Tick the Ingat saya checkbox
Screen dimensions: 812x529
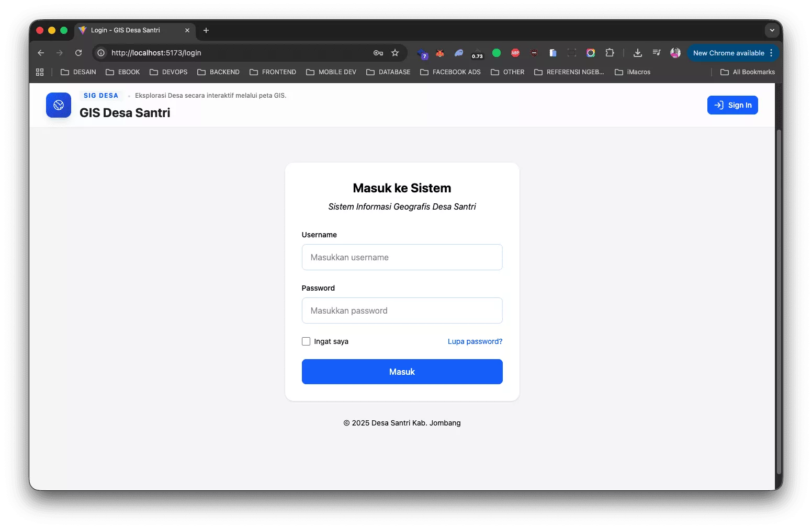[x=306, y=341]
